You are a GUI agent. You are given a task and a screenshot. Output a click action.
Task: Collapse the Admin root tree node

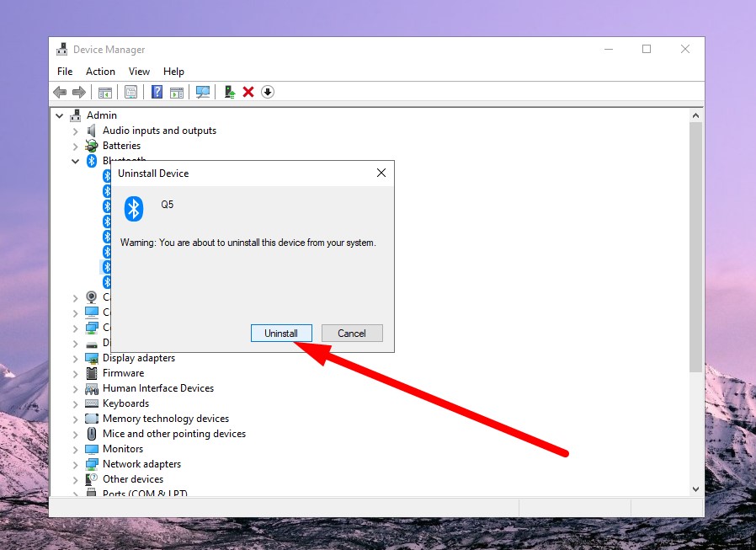click(x=59, y=115)
